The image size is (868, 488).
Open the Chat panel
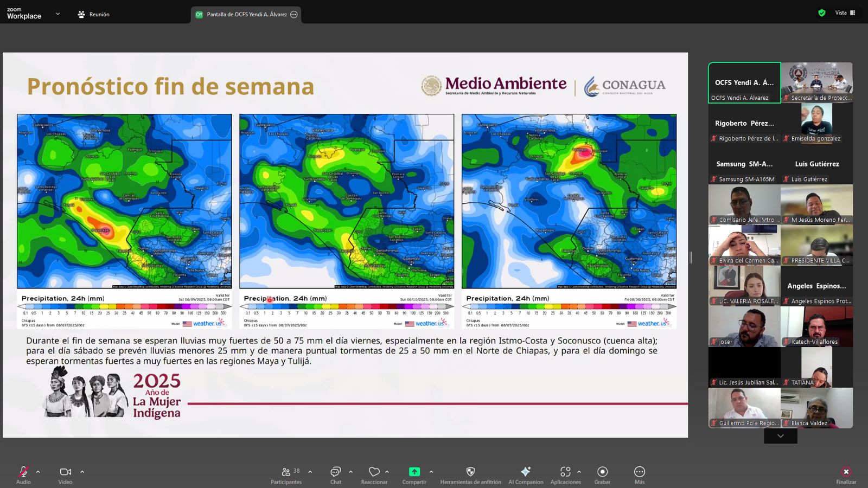[x=336, y=472]
